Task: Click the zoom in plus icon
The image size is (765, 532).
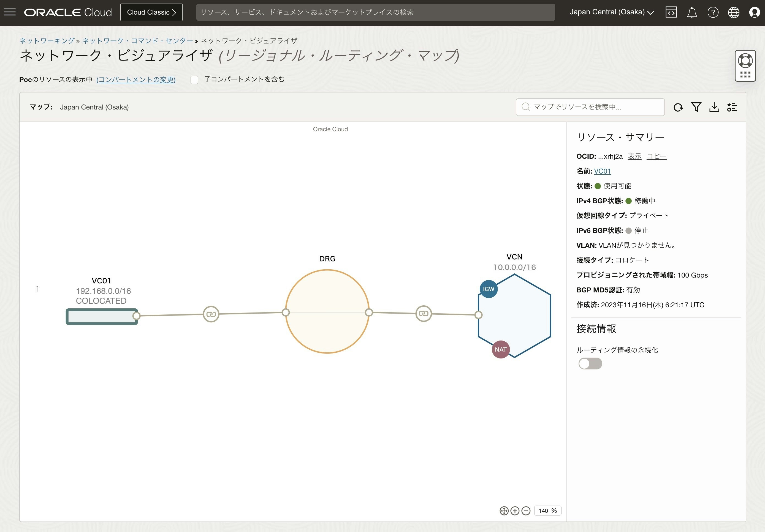Action: click(x=515, y=511)
